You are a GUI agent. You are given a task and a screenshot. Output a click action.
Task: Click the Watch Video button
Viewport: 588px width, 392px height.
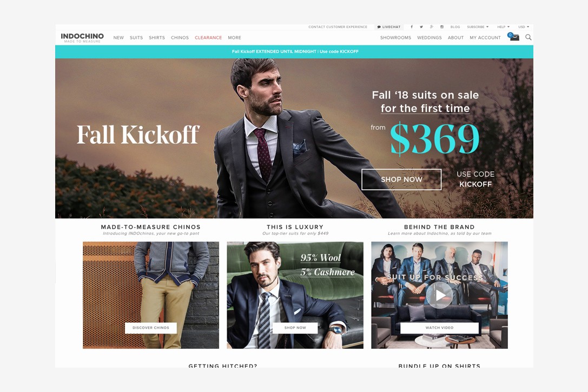(439, 328)
